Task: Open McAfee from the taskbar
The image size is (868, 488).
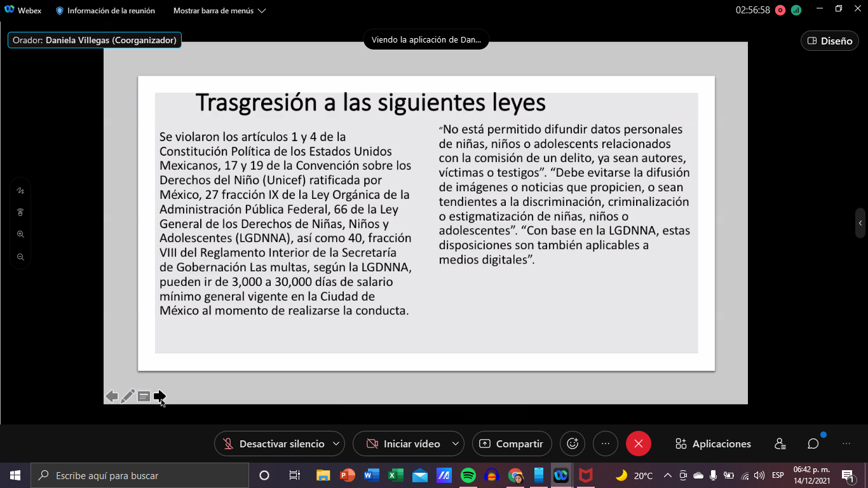Action: click(586, 475)
